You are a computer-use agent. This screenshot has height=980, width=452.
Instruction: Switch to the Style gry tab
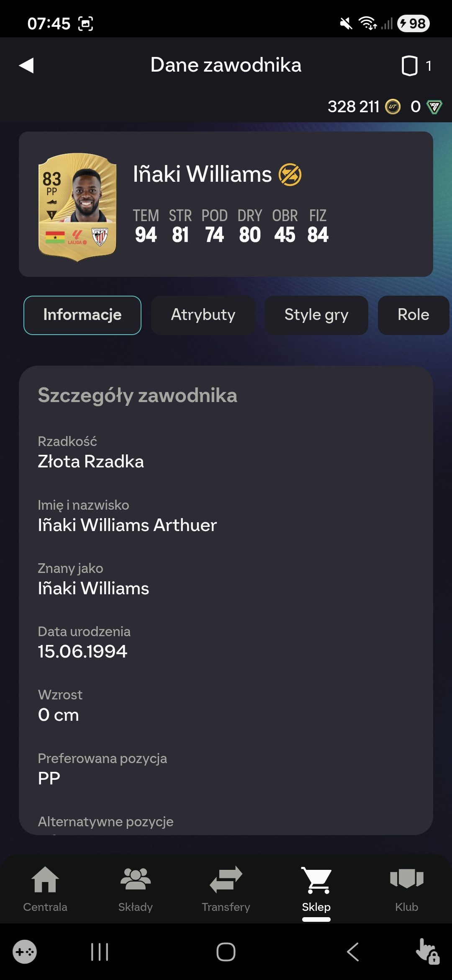click(x=316, y=315)
